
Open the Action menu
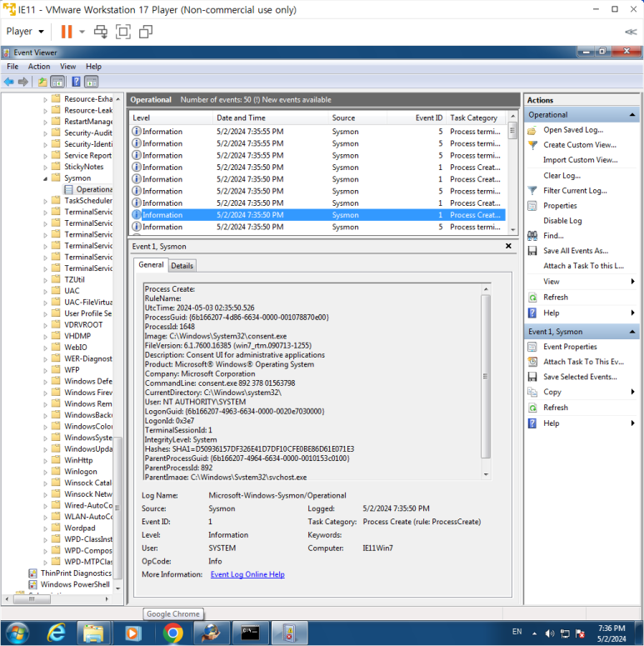[x=38, y=67]
